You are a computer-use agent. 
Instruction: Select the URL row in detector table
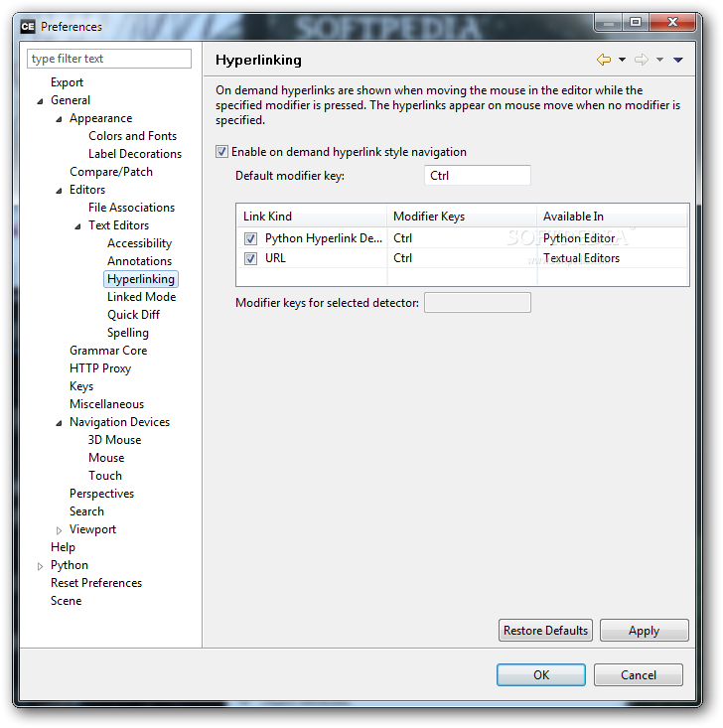tap(462, 258)
